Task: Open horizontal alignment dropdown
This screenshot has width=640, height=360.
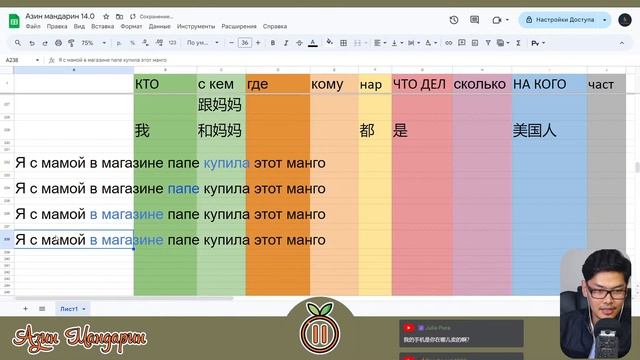Action: pyautogui.click(x=380, y=43)
